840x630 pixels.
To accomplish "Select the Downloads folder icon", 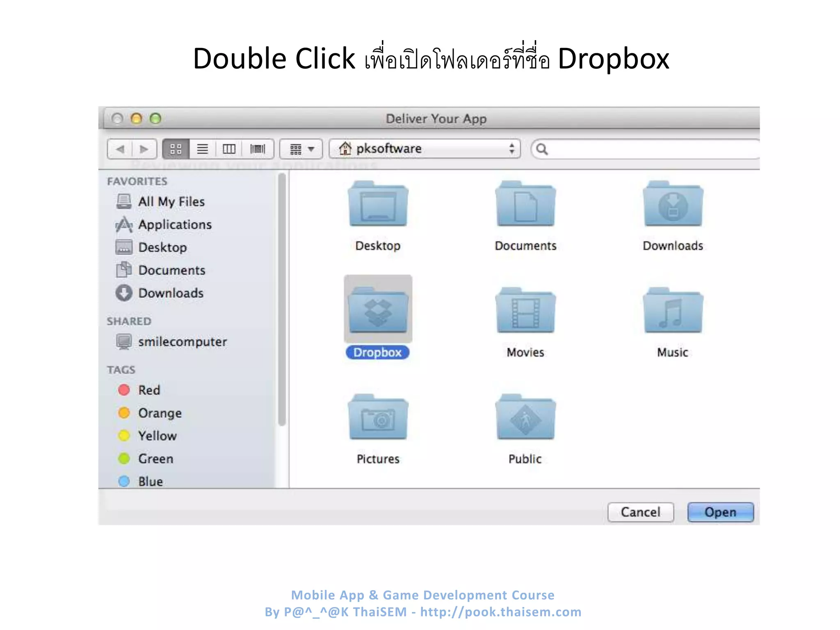I will pos(673,203).
